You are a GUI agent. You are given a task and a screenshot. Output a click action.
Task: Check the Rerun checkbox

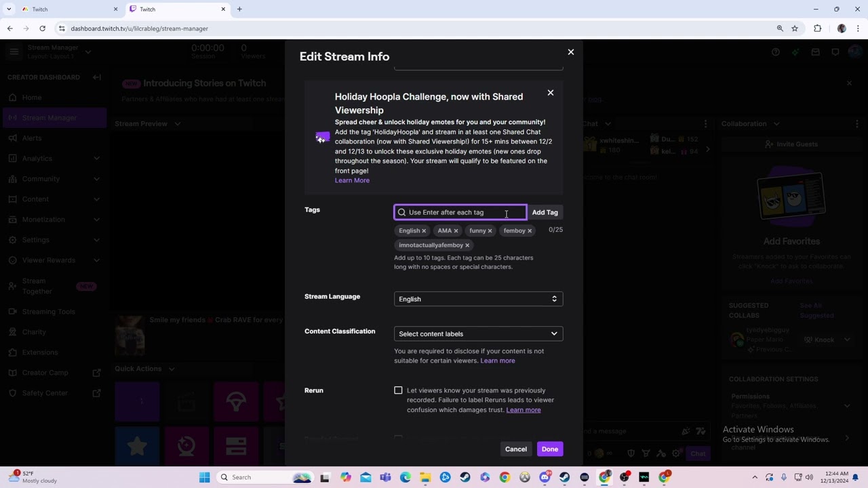click(398, 390)
